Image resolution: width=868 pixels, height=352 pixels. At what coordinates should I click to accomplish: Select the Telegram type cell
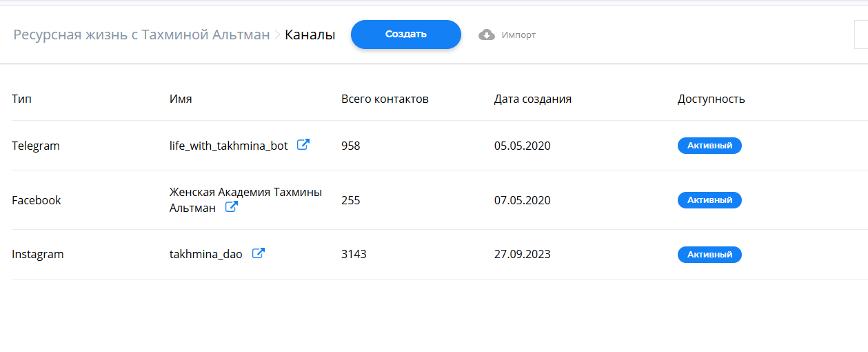[x=36, y=146]
